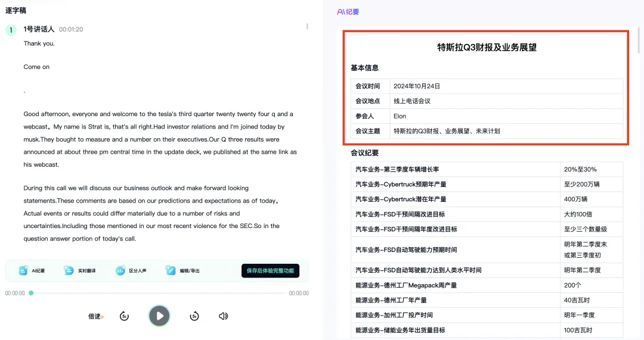Screen dimensions: 644x340
Task: Click the 'Come on' transcript line
Action: (x=36, y=67)
